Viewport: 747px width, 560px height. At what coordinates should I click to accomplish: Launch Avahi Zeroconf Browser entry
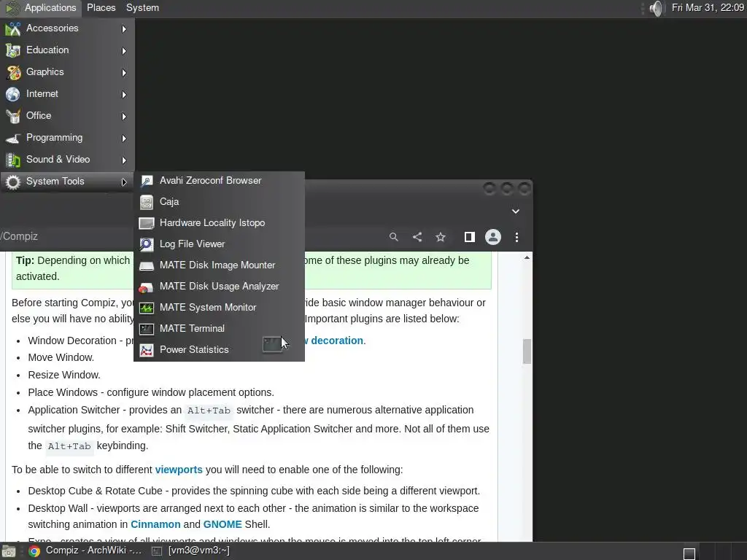pos(219,181)
